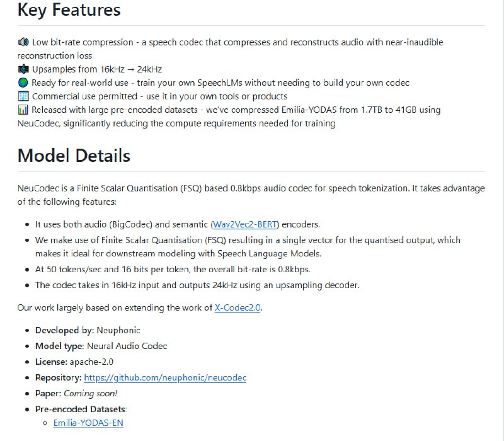Click the "License:" label
Viewport: 504px width, 441px height.
point(51,362)
